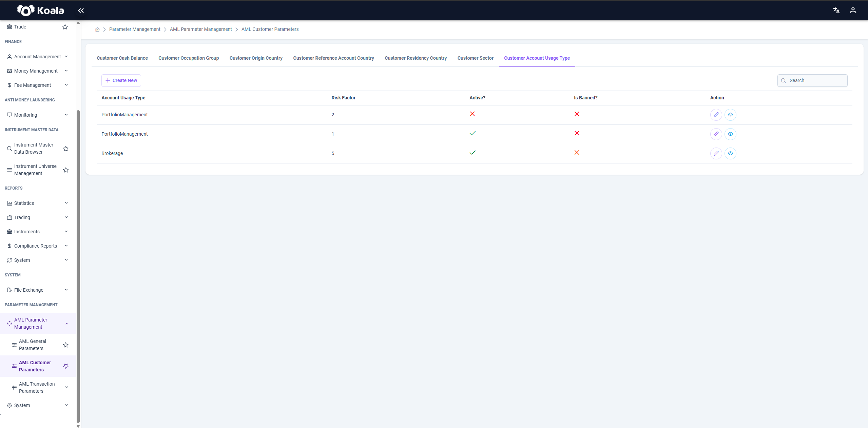Star Instrument Master Data Browser

[x=66, y=149]
